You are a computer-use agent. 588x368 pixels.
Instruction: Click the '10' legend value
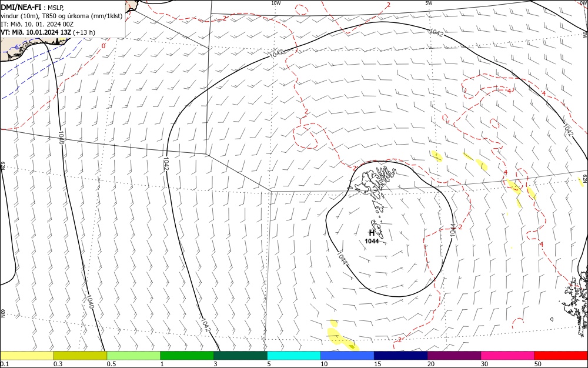324,364
